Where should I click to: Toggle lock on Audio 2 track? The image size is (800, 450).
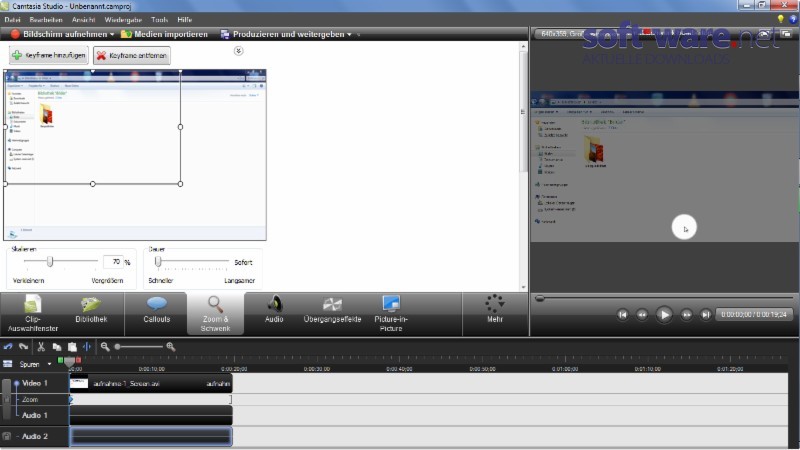(7, 436)
